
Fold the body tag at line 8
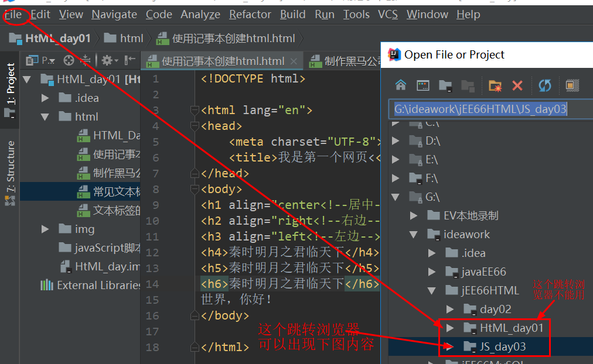pos(195,189)
